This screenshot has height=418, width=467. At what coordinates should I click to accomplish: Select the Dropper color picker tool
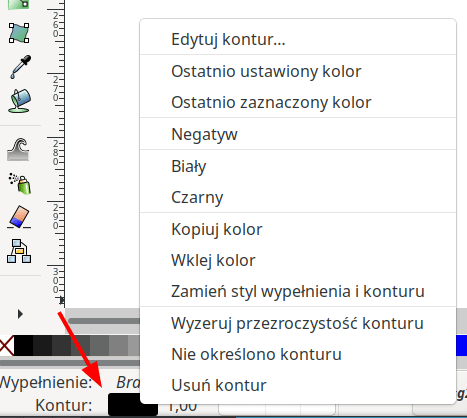[x=20, y=67]
